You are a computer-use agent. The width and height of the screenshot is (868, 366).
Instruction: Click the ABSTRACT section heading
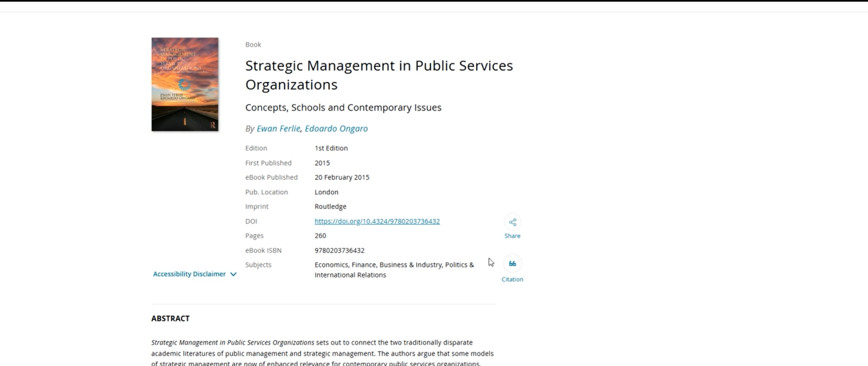[x=170, y=318]
